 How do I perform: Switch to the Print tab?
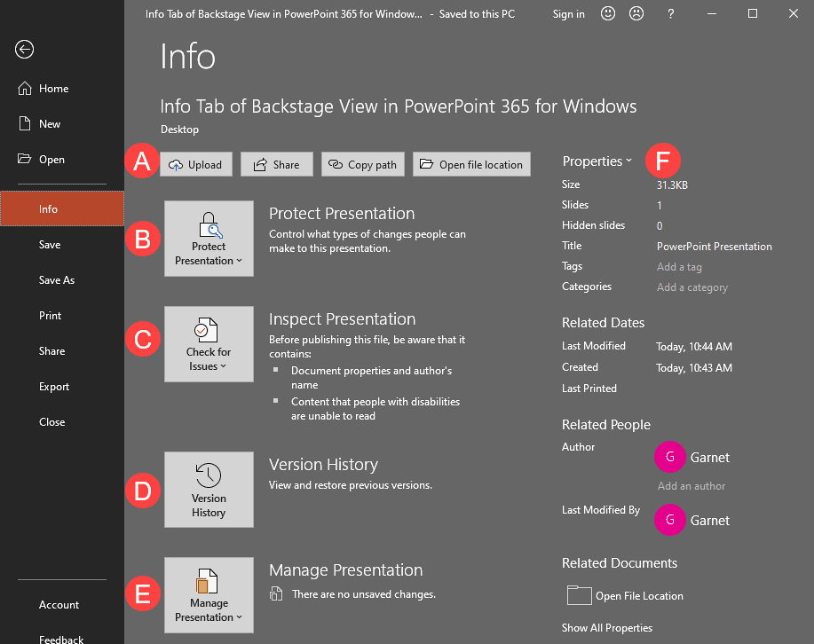50,315
